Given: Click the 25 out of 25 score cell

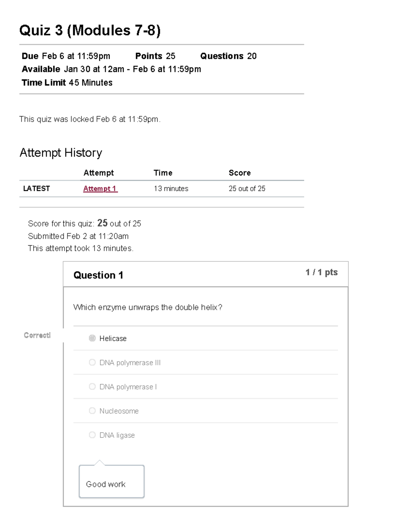Looking at the screenshot, I should pyautogui.click(x=247, y=189).
